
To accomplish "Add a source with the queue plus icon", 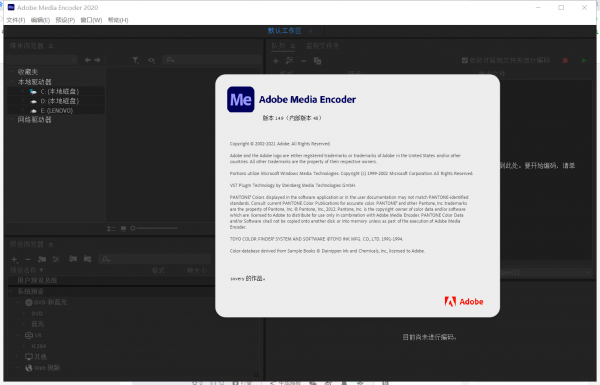I will coord(276,61).
